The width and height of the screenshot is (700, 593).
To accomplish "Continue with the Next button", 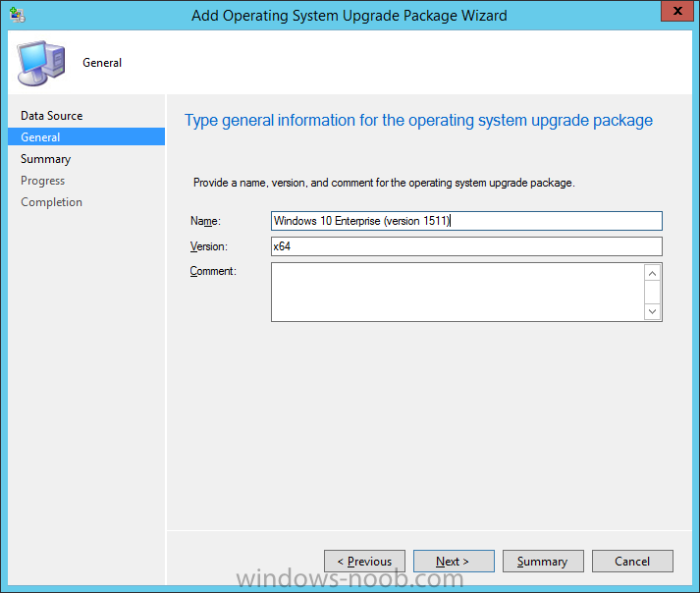I will coord(454,561).
